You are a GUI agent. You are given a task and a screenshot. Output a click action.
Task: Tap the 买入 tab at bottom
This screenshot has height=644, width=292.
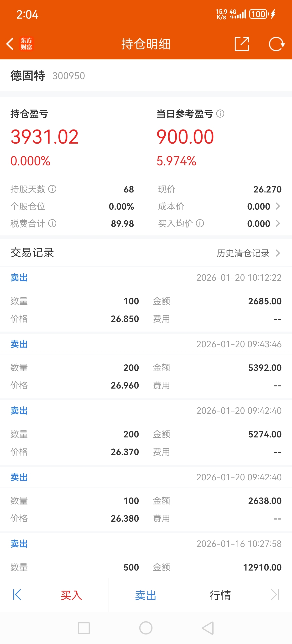71,595
